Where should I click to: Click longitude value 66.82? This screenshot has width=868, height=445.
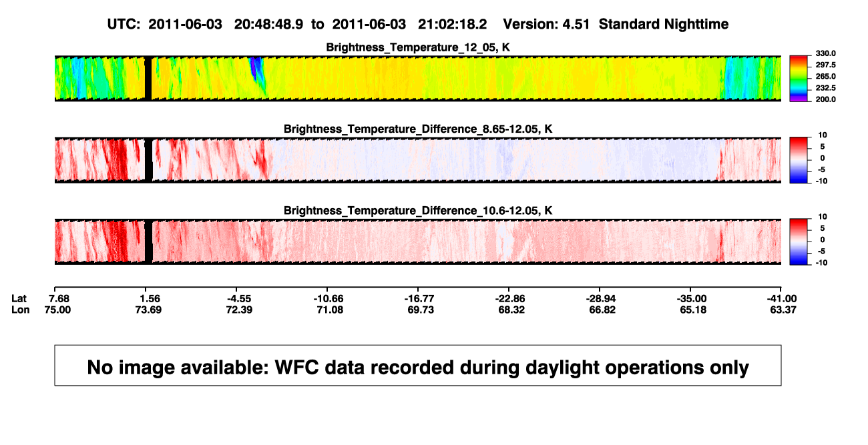(x=602, y=310)
